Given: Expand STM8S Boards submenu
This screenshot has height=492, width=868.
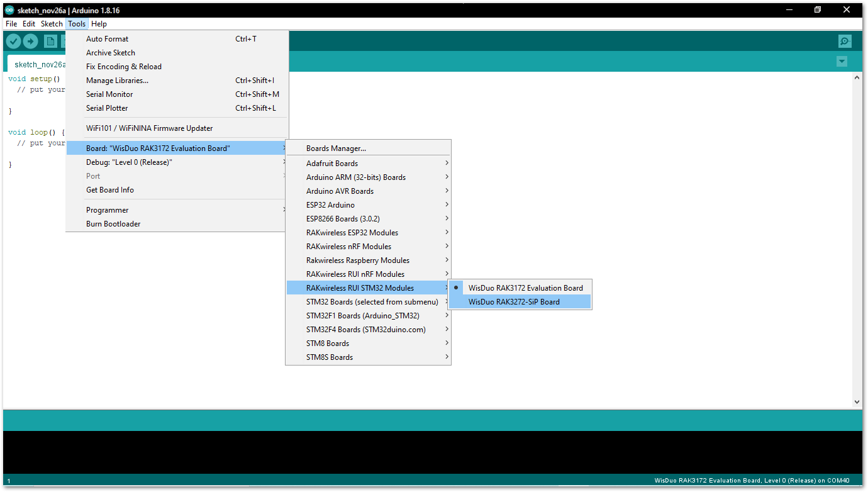Looking at the screenshot, I should tap(369, 357).
